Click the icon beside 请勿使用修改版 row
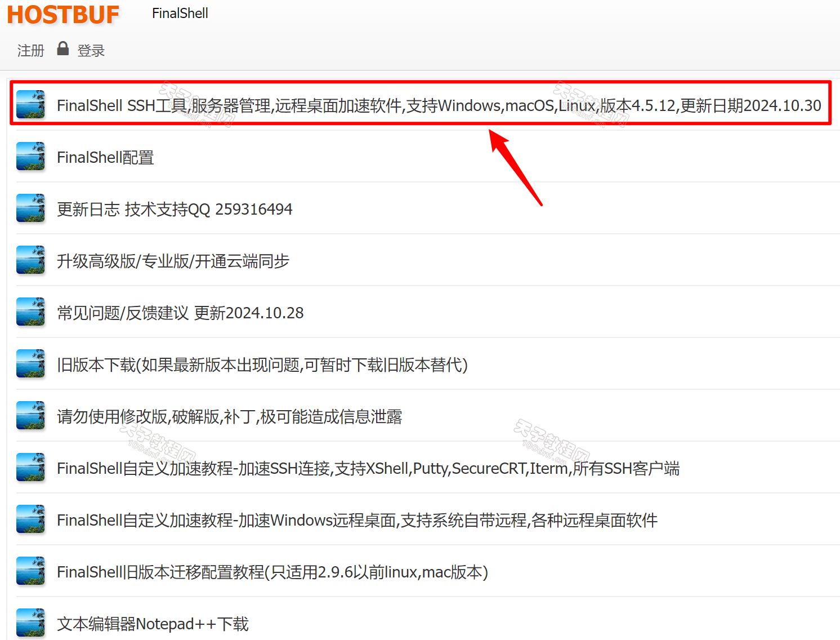 pos(30,415)
